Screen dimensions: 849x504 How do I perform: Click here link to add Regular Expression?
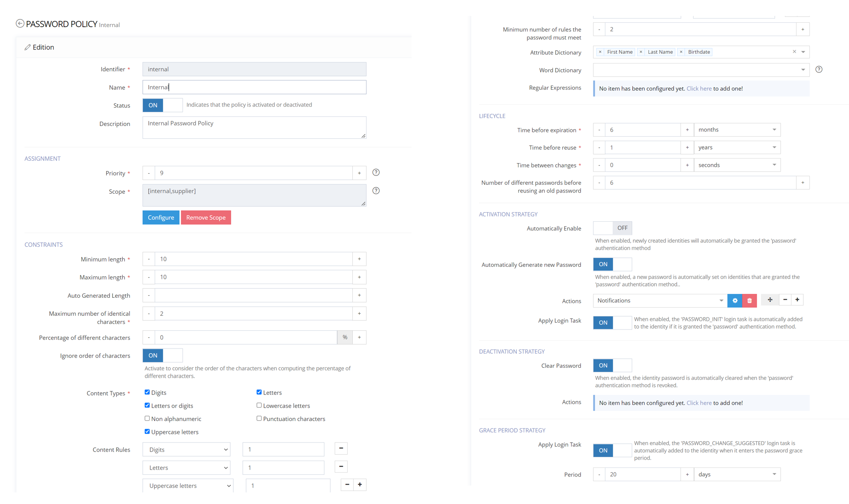click(699, 89)
